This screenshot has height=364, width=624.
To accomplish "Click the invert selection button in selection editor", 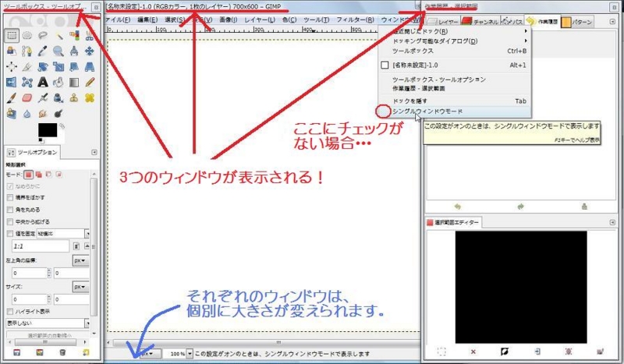I will coord(504,352).
